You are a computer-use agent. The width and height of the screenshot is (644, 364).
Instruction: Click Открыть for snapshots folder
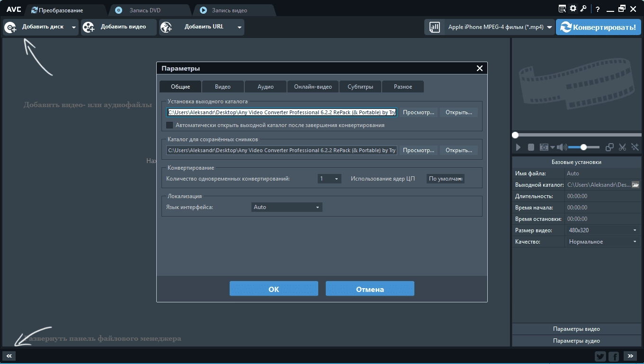tap(459, 150)
